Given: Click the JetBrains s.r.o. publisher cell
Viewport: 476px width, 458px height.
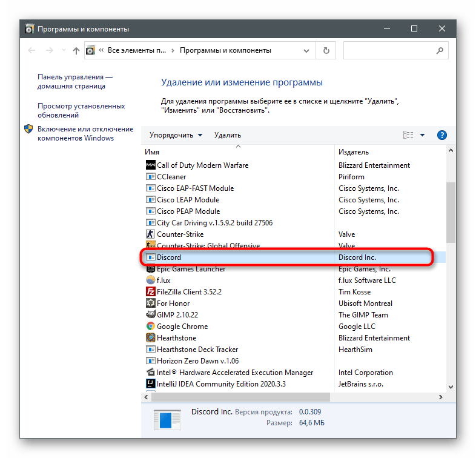Looking at the screenshot, I should 361,384.
